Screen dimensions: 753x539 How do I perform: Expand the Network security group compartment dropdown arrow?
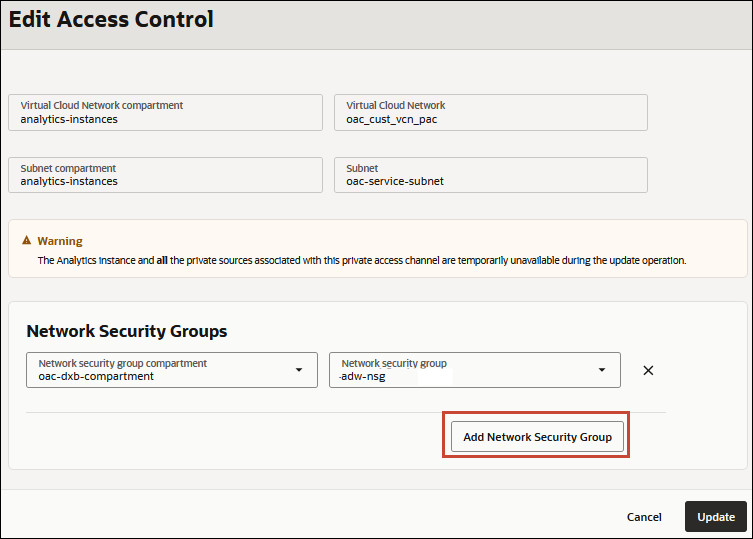point(298,370)
